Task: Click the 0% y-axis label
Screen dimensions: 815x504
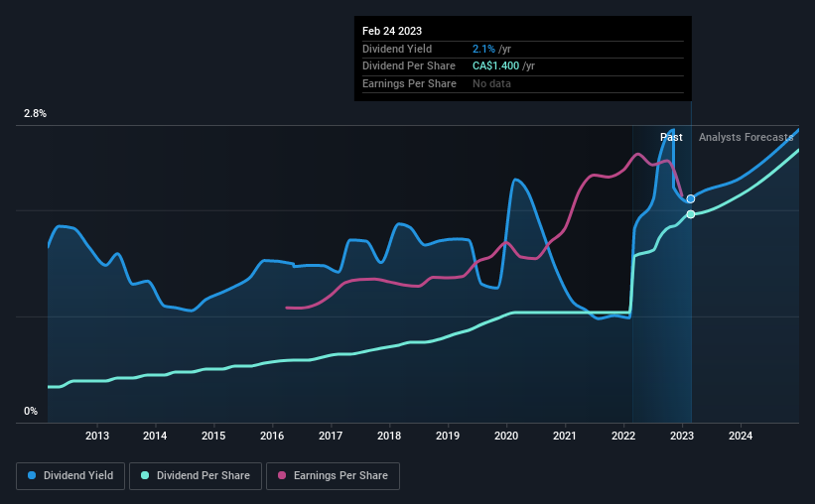Action: click(31, 411)
